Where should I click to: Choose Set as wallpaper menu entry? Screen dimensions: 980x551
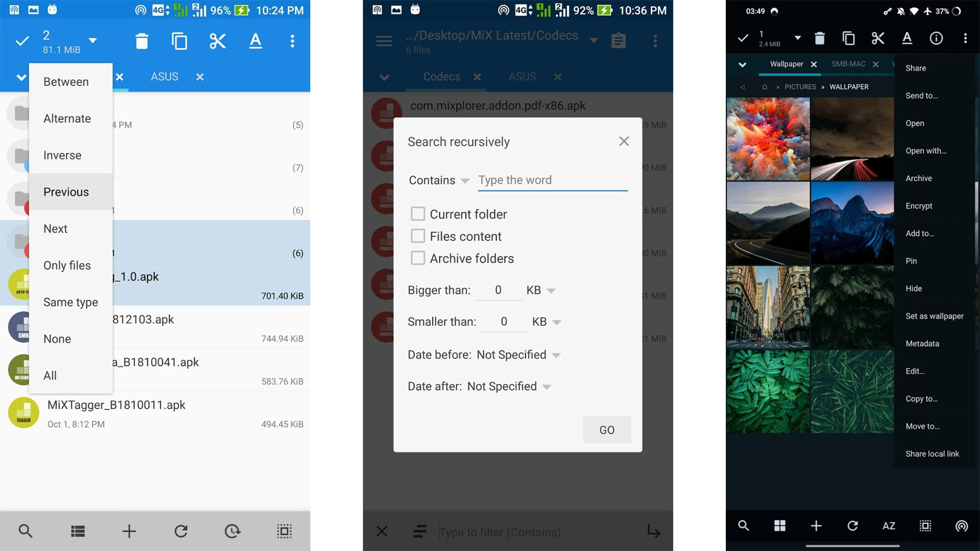(x=934, y=316)
